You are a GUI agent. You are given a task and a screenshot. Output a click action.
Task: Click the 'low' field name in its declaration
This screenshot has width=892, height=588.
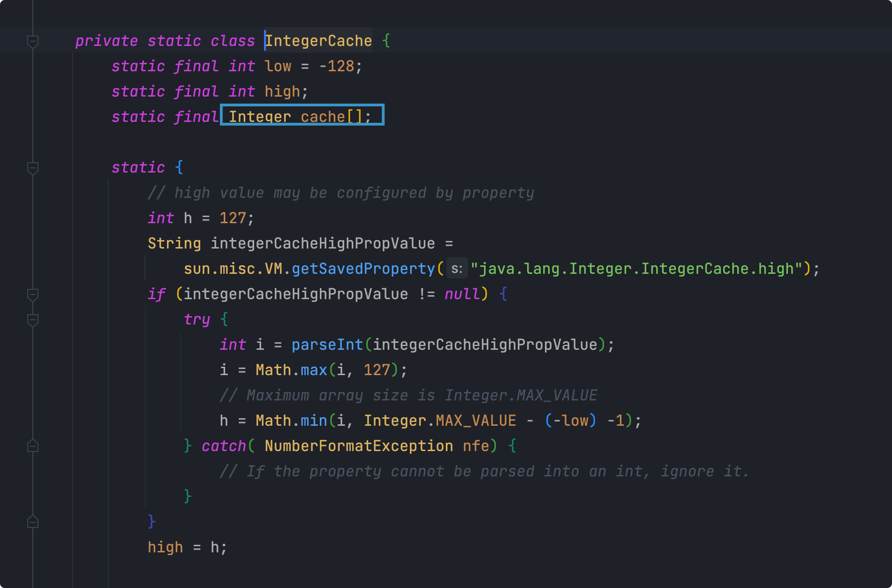(x=278, y=66)
